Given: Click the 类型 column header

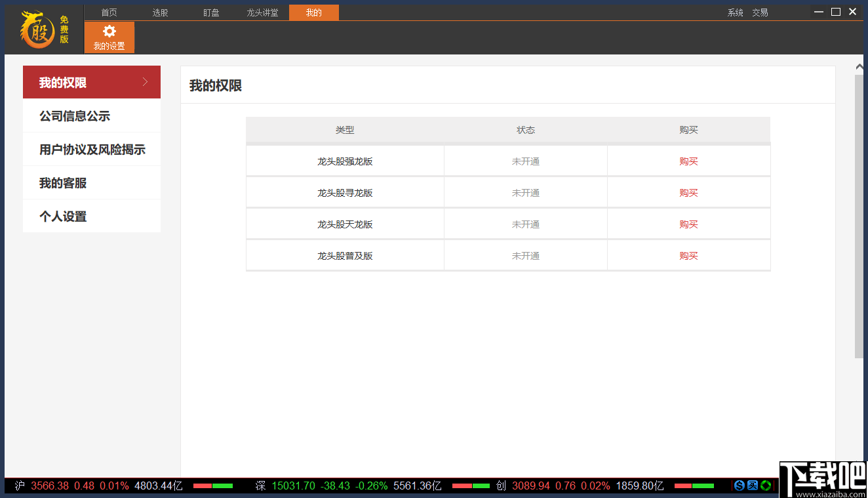Looking at the screenshot, I should click(x=345, y=130).
